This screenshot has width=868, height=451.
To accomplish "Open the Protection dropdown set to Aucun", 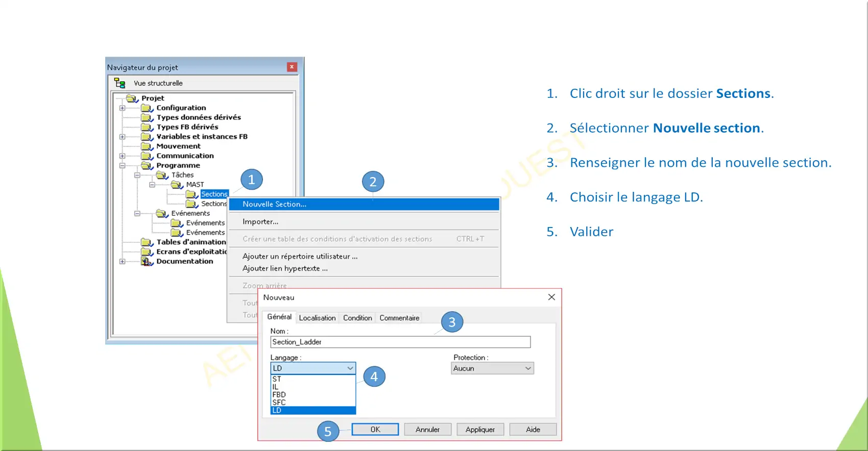I will click(x=492, y=368).
